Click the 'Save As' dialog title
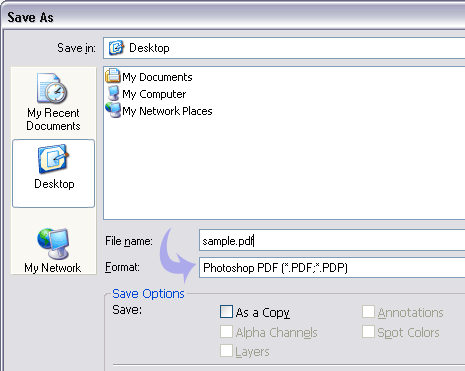 click(30, 17)
